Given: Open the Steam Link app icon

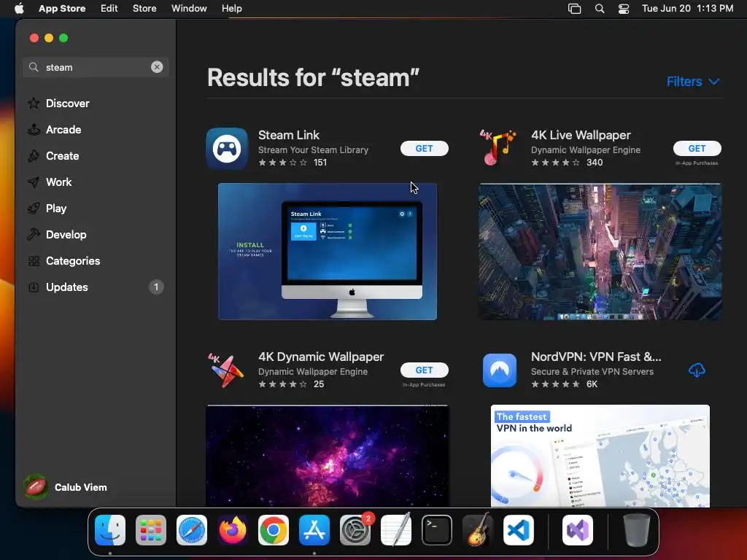Looking at the screenshot, I should pyautogui.click(x=227, y=149).
